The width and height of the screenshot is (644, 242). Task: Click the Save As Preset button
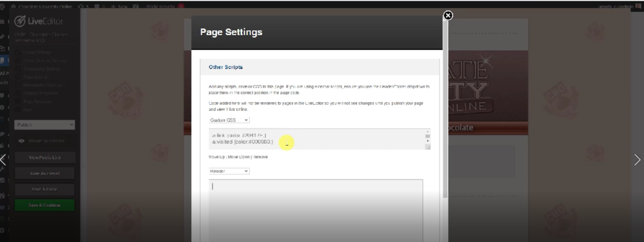(45, 174)
